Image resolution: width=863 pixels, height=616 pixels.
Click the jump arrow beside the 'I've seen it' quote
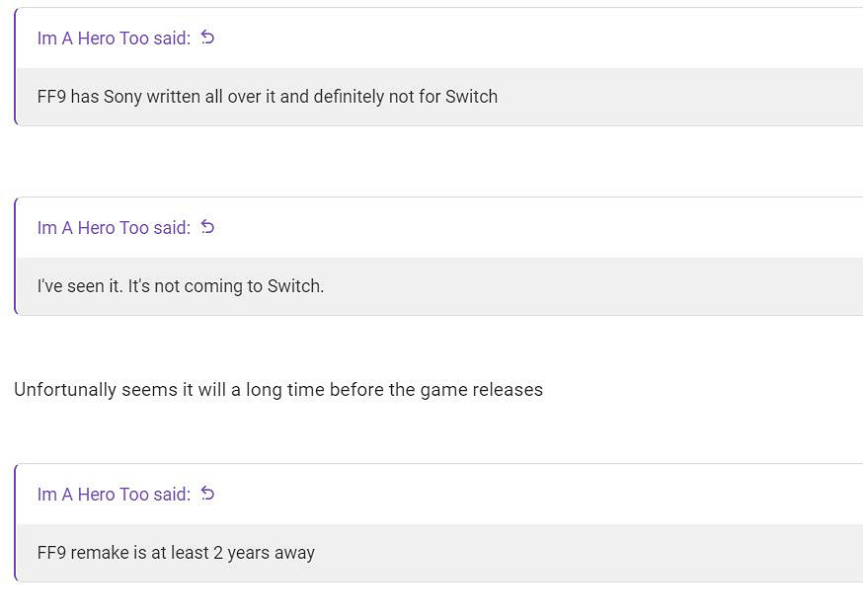[x=207, y=227]
